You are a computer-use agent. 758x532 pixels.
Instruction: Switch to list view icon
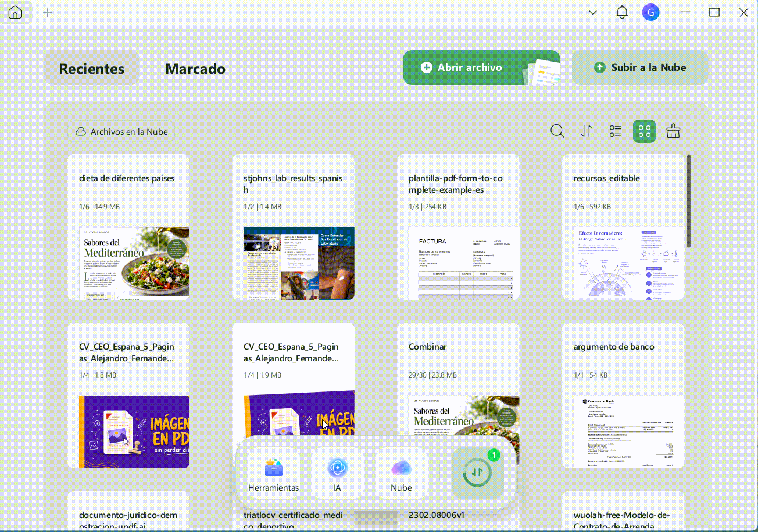pyautogui.click(x=616, y=131)
